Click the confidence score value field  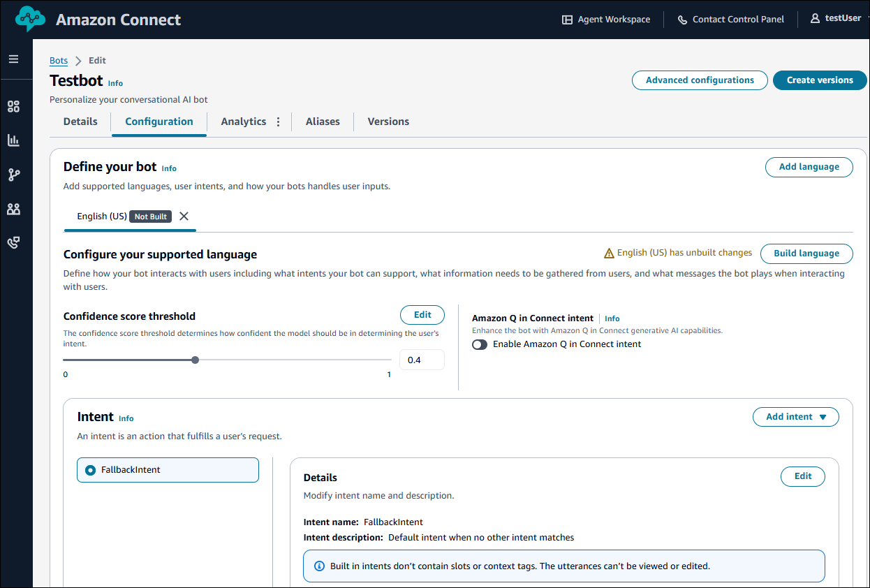point(422,360)
